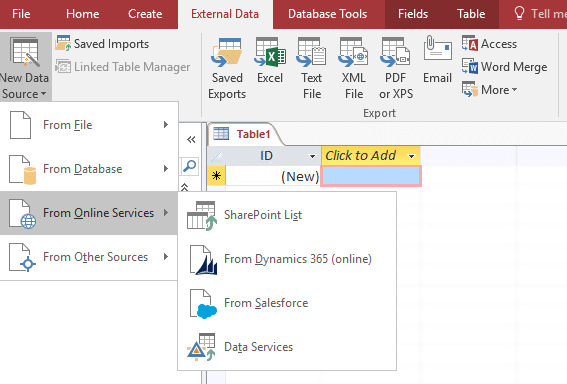This screenshot has width=567, height=384.
Task: Click the empty cell under Click to Add
Action: pos(371,176)
